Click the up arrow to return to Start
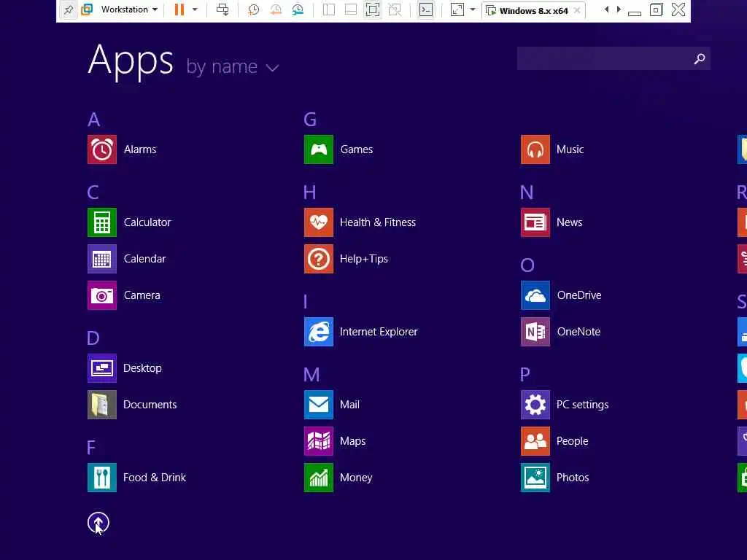Viewport: 747px width, 560px height. coord(98,523)
